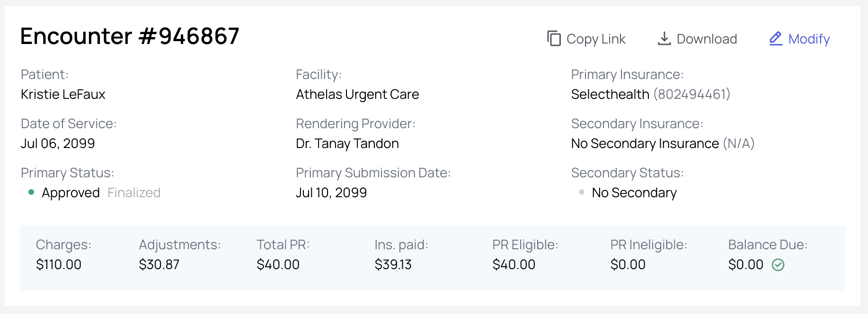Open the Modify link
Screen dimensions: 868x314
809,39
